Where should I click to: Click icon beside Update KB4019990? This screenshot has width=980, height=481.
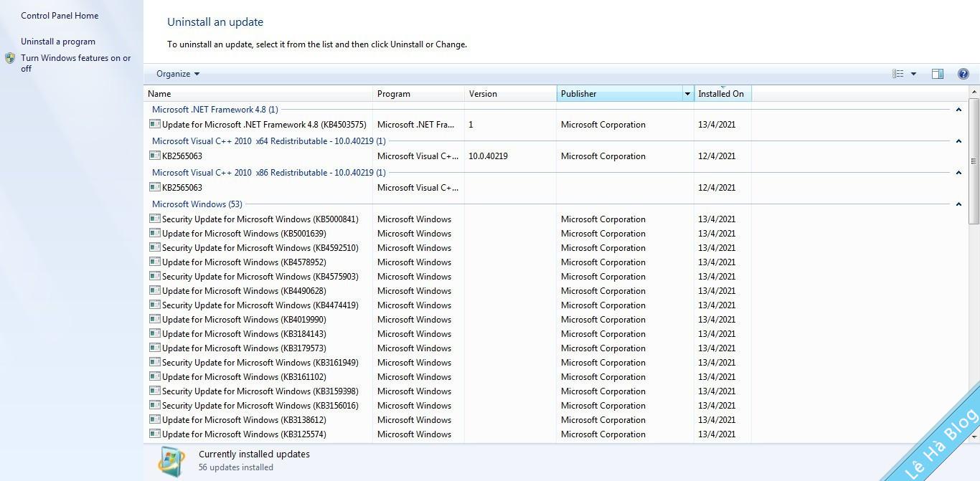pyautogui.click(x=155, y=319)
